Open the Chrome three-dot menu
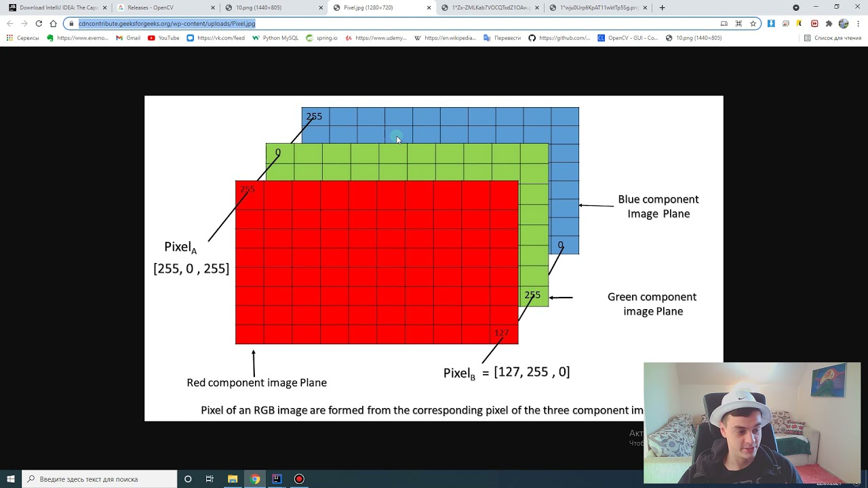The image size is (868, 488). [x=858, y=23]
